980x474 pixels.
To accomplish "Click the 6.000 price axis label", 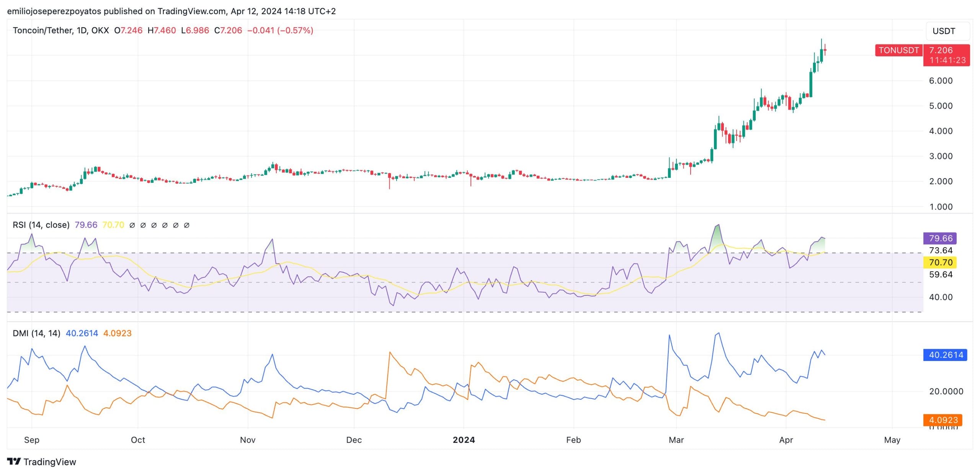I will [941, 80].
